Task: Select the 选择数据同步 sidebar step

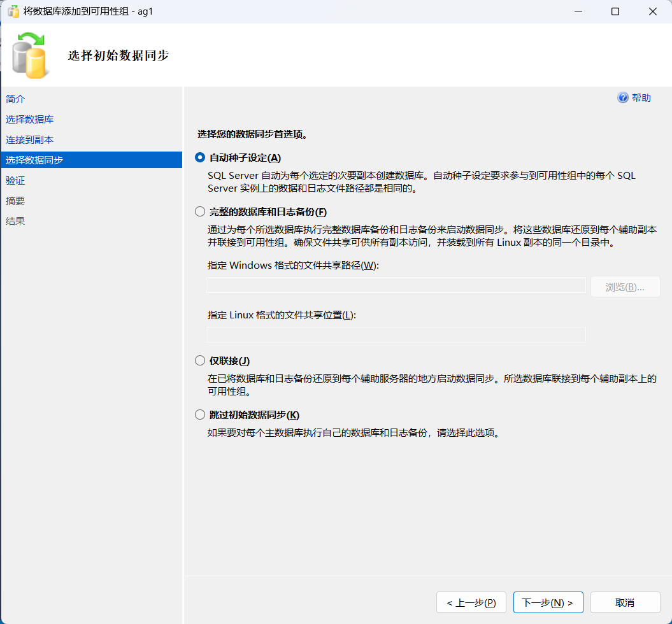Action: click(91, 160)
